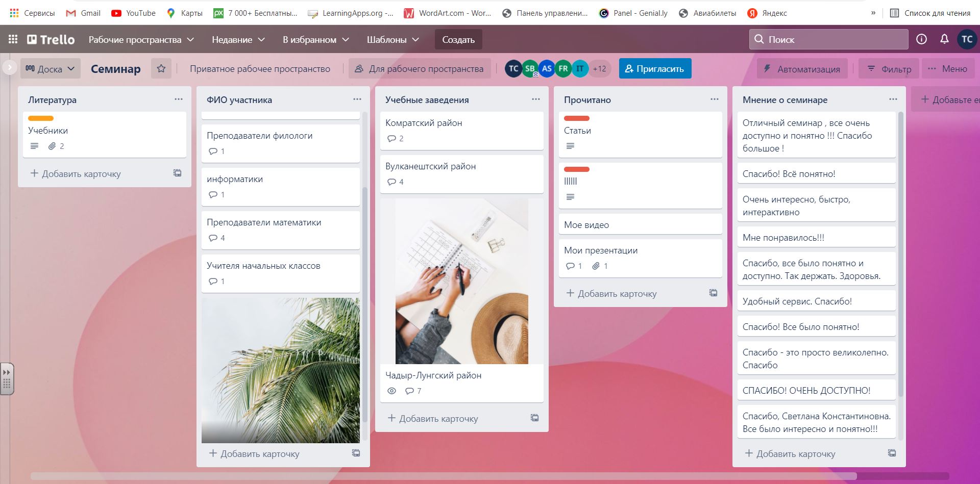Open the Вулканештский район card

tap(462, 174)
